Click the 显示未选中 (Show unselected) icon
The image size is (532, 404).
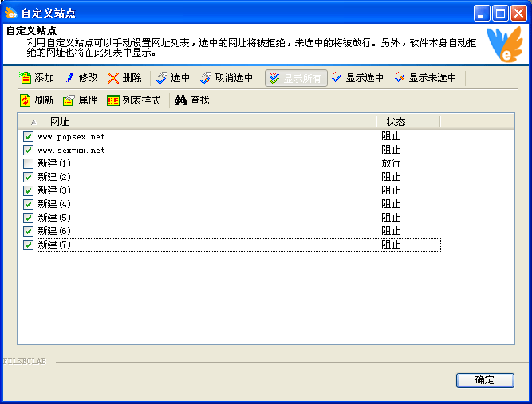400,78
